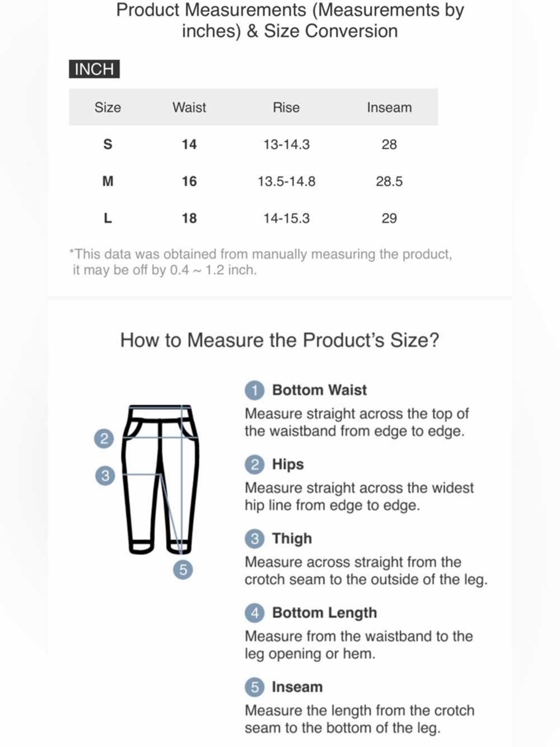The width and height of the screenshot is (560, 747).
Task: Click the waist value 16
Action: pyautogui.click(x=189, y=181)
